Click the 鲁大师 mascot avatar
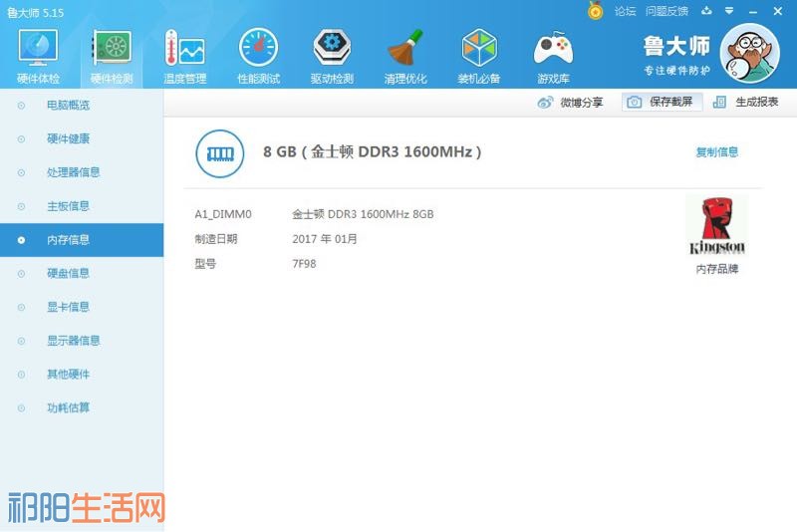 coord(750,54)
